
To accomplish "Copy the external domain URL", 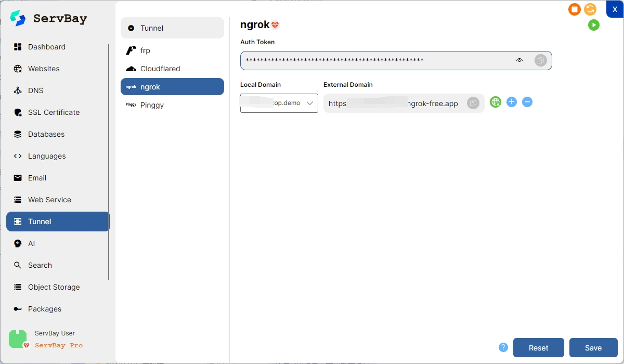I will (473, 103).
